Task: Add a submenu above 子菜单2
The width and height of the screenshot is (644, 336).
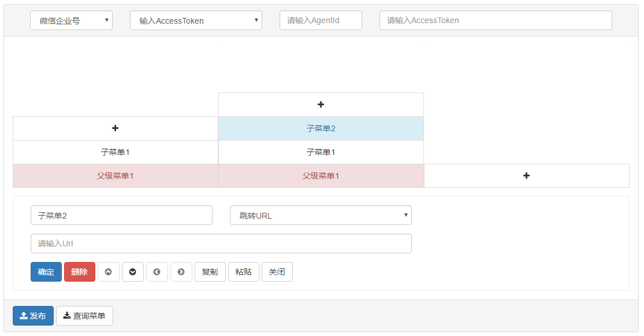Action: (321, 105)
